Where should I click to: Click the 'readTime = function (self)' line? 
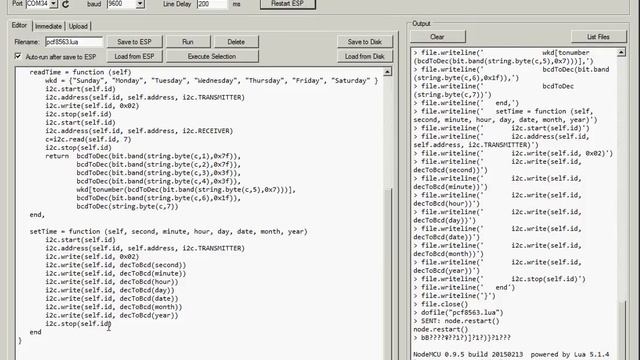[x=80, y=72]
